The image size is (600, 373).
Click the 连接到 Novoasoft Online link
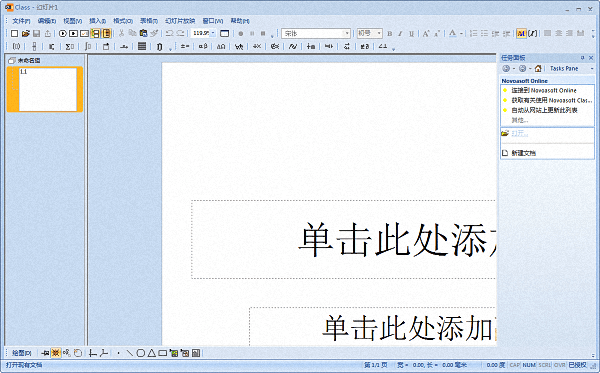[x=544, y=90]
